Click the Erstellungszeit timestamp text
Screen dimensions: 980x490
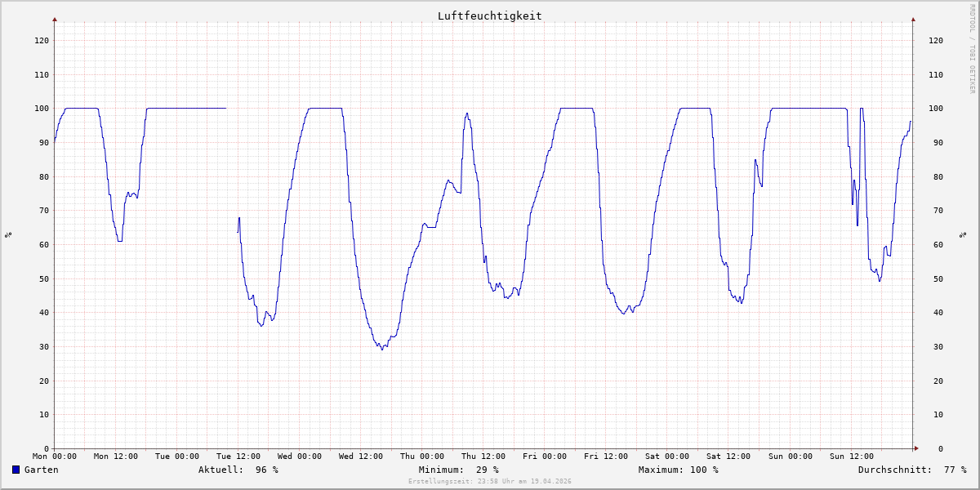(489, 481)
